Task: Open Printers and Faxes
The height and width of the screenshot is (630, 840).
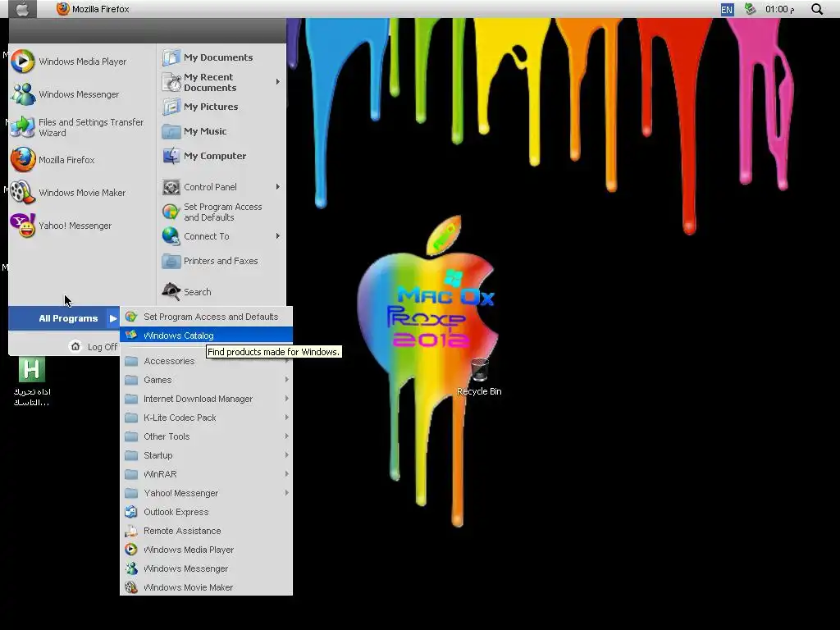Action: 221,261
